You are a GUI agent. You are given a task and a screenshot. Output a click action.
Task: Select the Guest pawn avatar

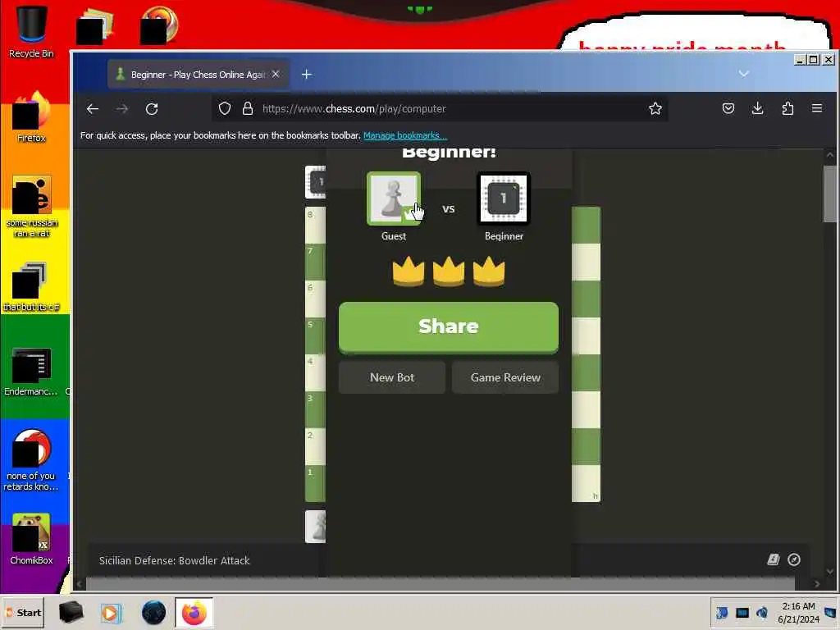click(x=394, y=199)
